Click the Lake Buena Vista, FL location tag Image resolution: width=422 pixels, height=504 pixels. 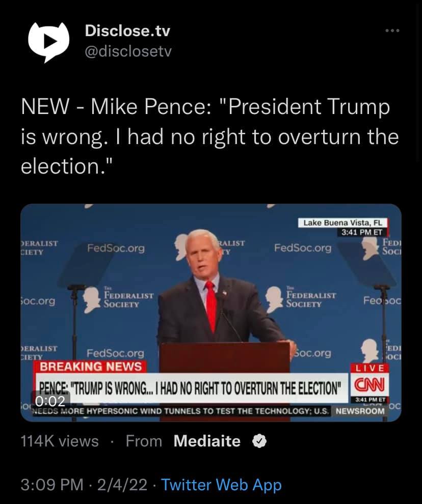click(342, 223)
